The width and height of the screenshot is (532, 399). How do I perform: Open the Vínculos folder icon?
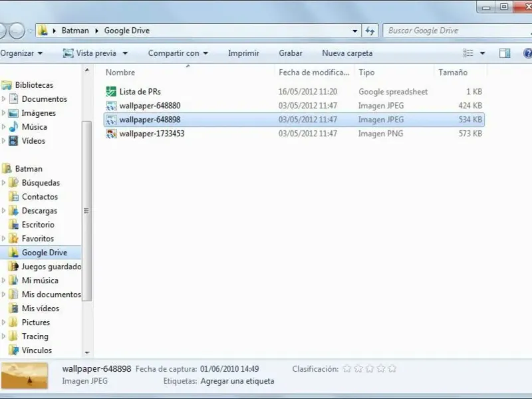click(x=13, y=350)
